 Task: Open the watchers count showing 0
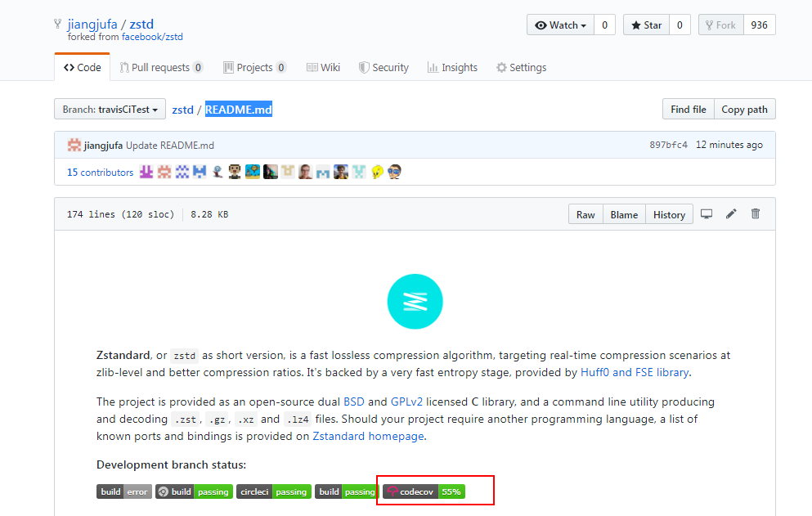[604, 25]
